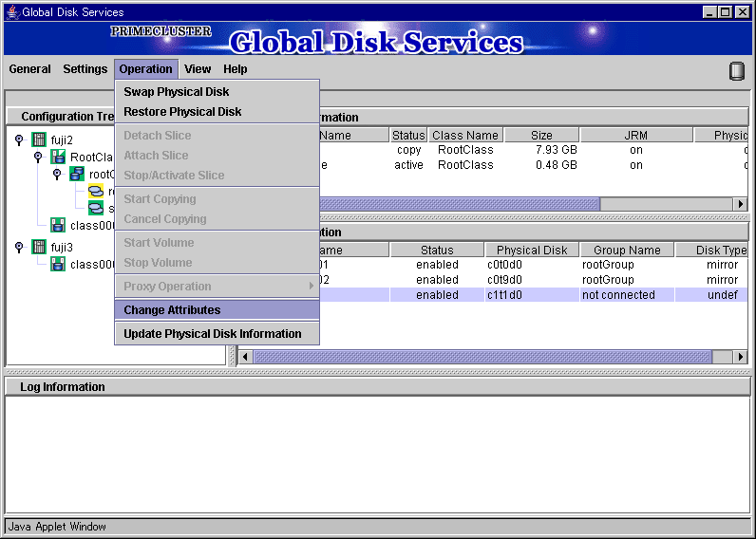
Task: Collapse the RootClass tree node
Action: [38, 157]
